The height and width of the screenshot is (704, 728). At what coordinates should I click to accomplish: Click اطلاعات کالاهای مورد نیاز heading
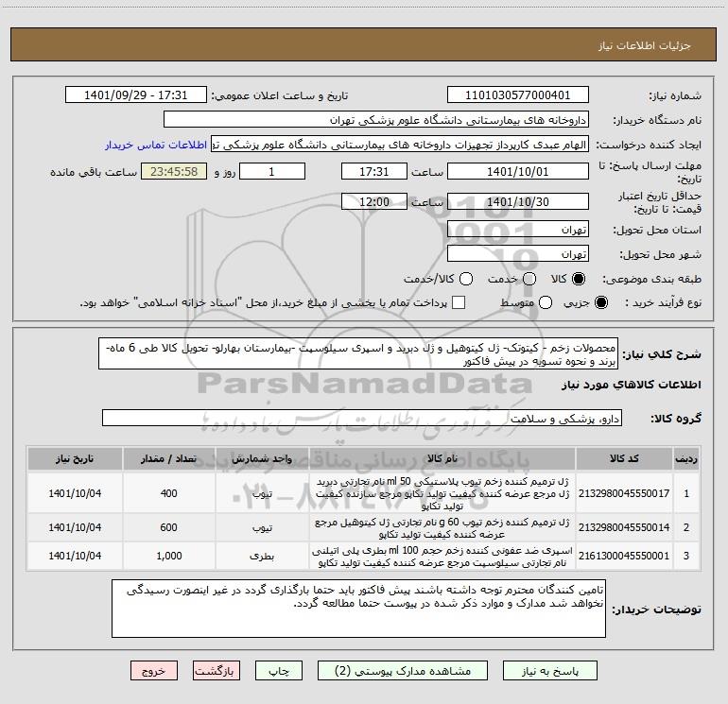[631, 385]
